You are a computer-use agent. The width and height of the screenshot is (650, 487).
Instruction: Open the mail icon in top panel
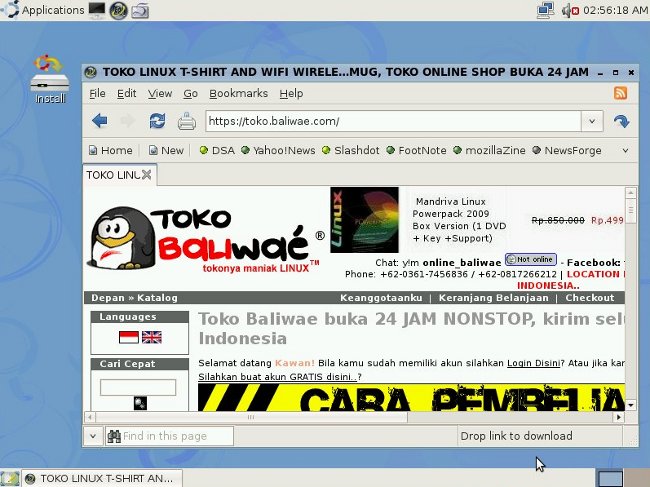click(140, 10)
